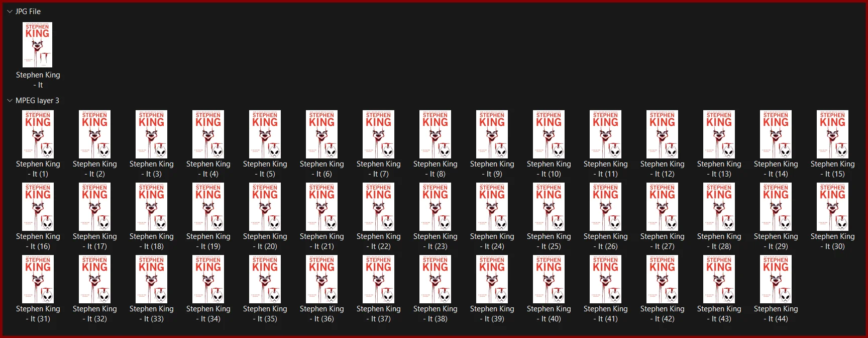Image resolution: width=868 pixels, height=338 pixels.
Task: Select Stephen King - It (35) file icon
Action: [265, 279]
